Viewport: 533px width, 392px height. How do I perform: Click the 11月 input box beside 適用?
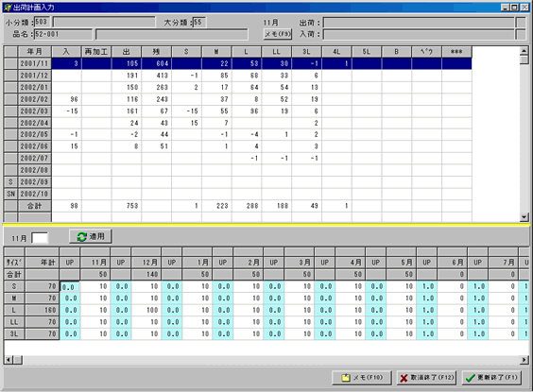coord(40,238)
